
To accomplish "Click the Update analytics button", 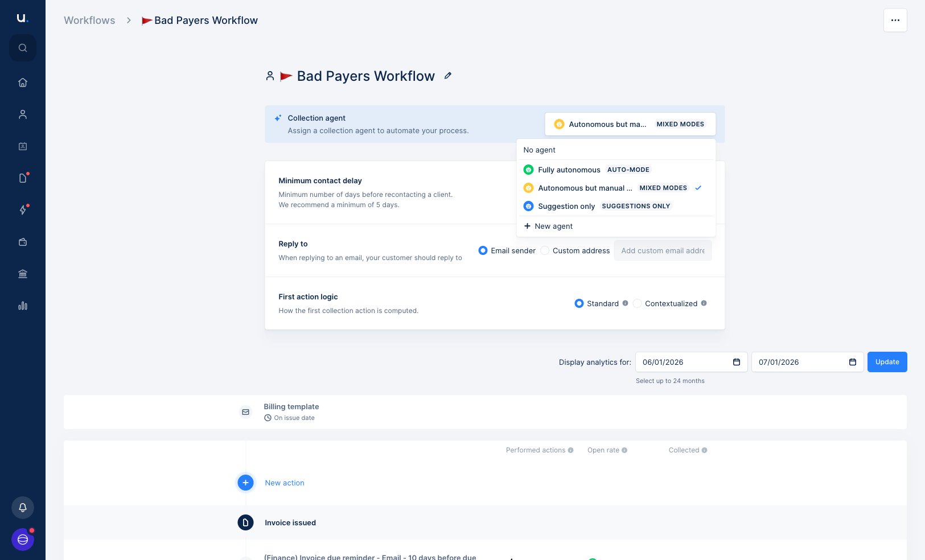I will tap(887, 362).
